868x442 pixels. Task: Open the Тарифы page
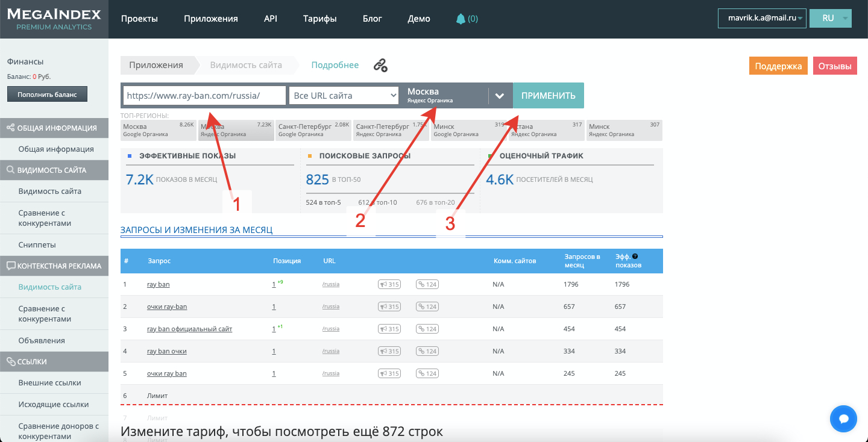[320, 19]
